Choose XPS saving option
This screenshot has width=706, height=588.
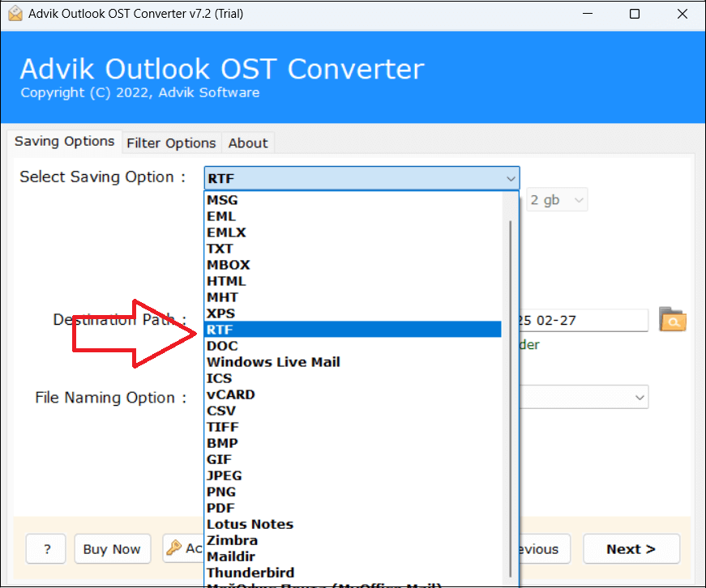point(353,313)
